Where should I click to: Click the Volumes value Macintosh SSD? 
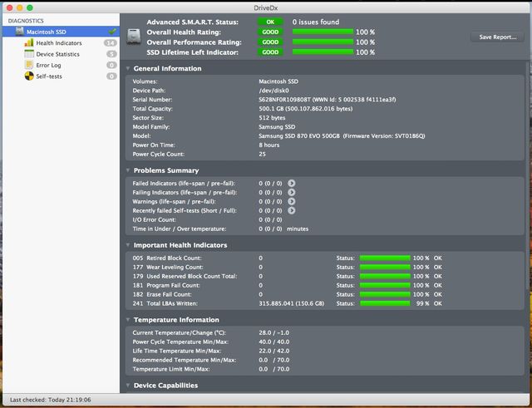pos(278,81)
